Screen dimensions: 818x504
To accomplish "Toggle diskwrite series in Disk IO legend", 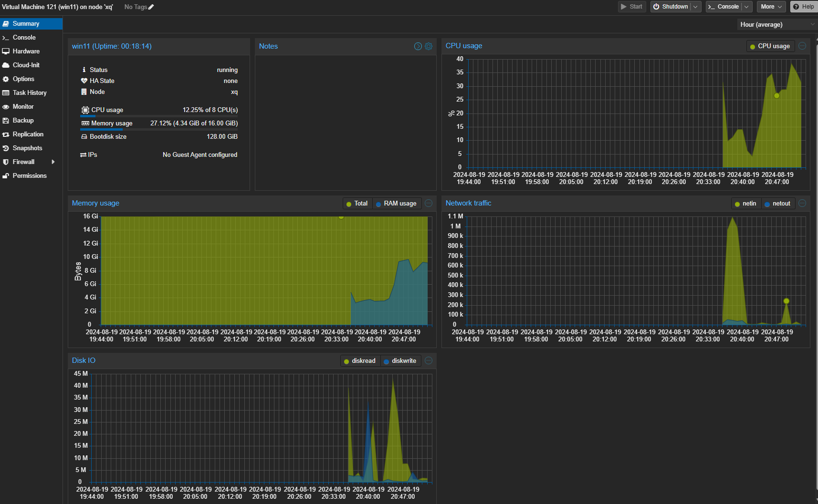I will pos(400,361).
